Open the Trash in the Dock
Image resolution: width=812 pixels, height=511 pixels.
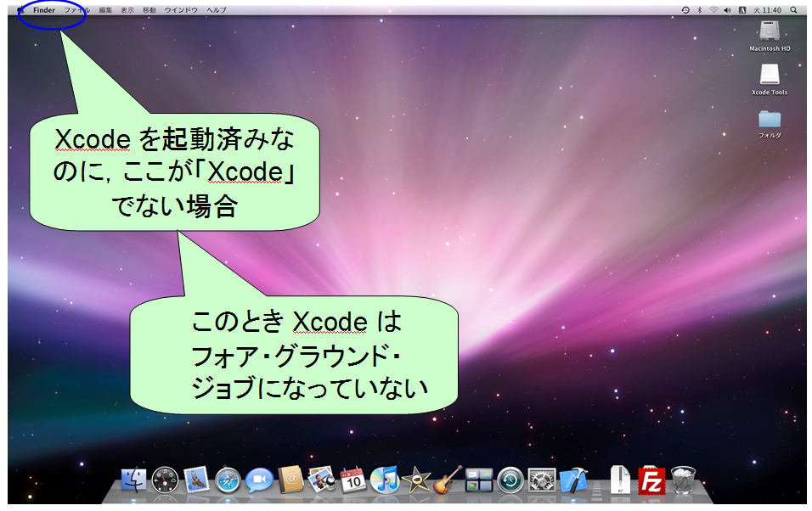(x=683, y=480)
